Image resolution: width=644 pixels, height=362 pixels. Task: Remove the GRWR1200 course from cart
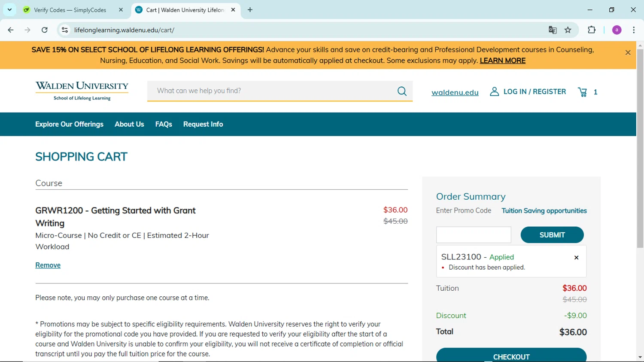pos(48,265)
